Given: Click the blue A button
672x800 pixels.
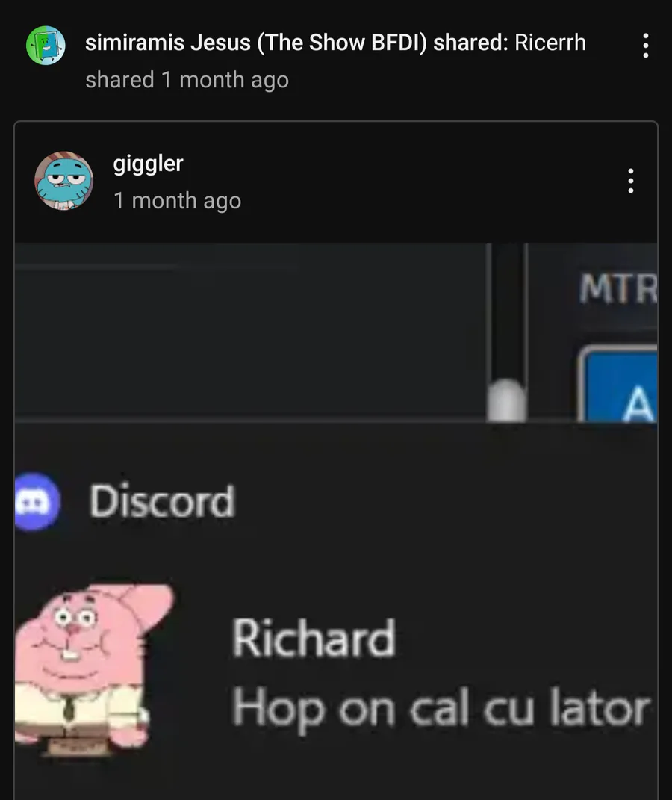Looking at the screenshot, I should (618, 384).
